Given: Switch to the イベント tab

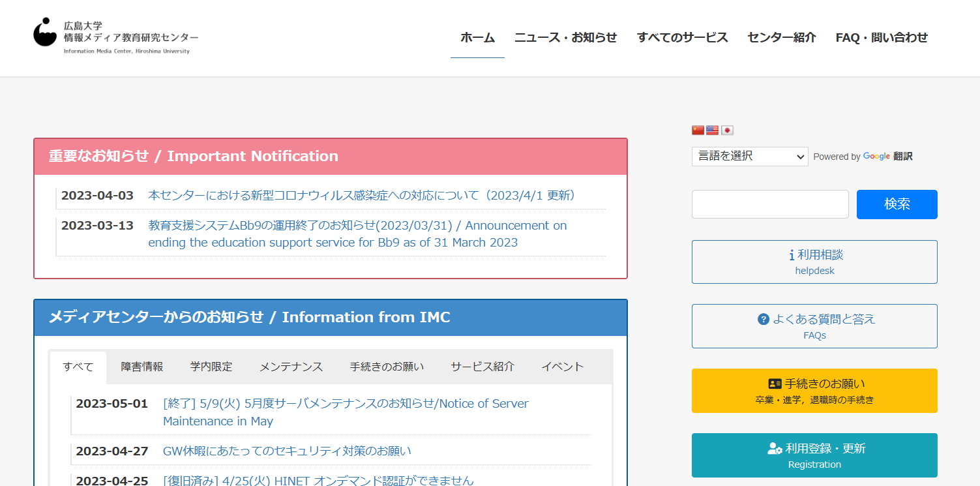Looking at the screenshot, I should point(562,367).
